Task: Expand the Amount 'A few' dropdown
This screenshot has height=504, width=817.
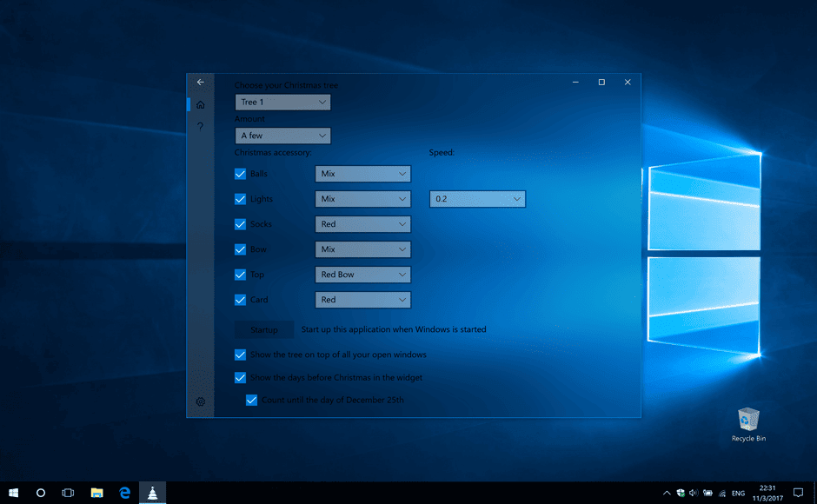Action: coord(283,136)
